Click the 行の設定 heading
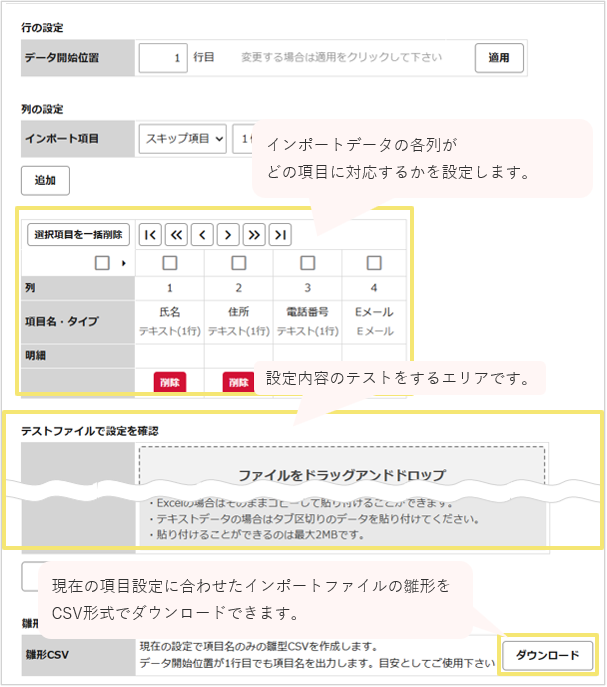Viewport: 607px width, 687px height. pos(43,28)
